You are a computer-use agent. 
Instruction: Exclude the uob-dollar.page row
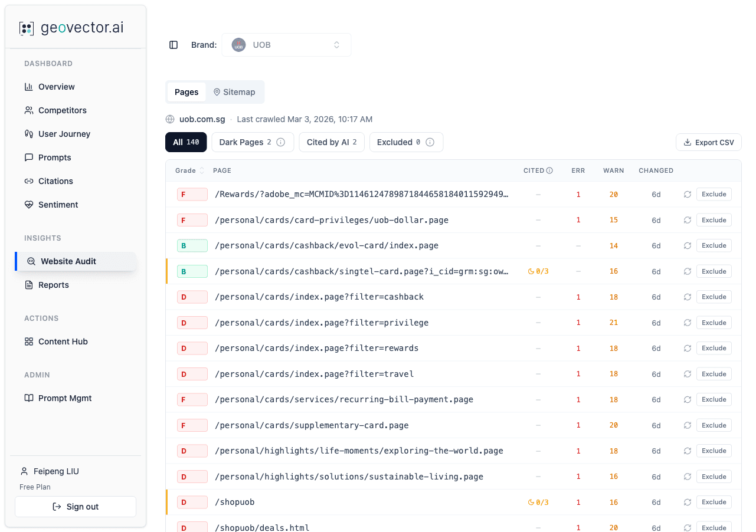pos(714,220)
